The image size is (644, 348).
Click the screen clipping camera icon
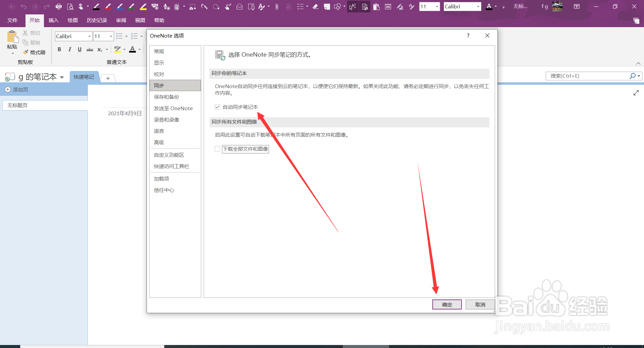coord(193,6)
